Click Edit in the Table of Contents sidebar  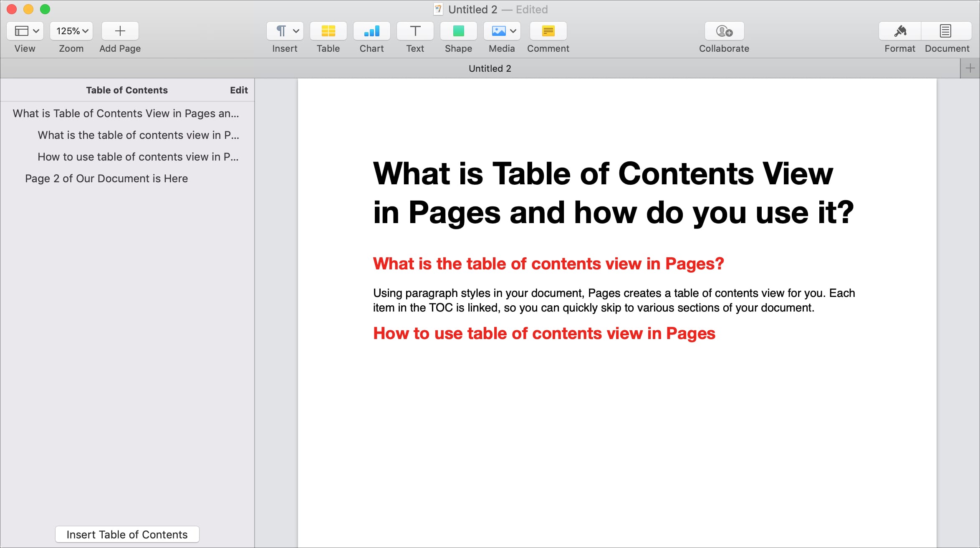point(238,90)
